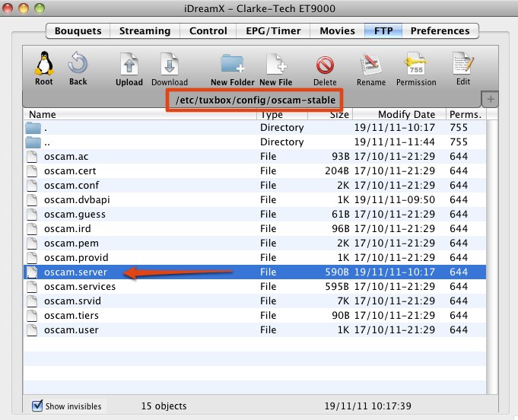
Task: Sort by Perms. column header
Action: 466,114
